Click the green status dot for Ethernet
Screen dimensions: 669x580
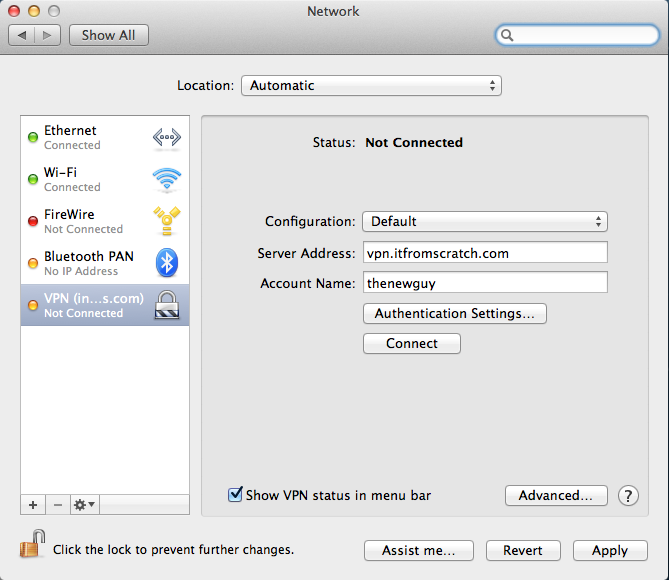pos(33,137)
